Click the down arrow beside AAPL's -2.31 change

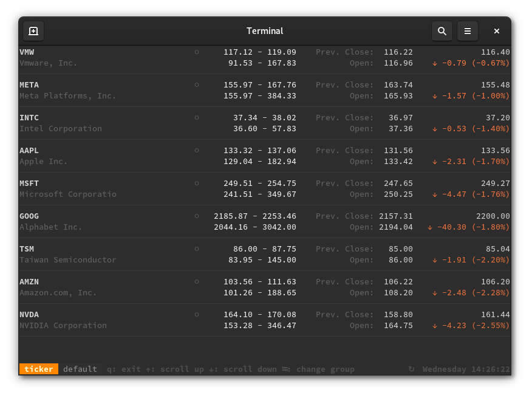(435, 162)
